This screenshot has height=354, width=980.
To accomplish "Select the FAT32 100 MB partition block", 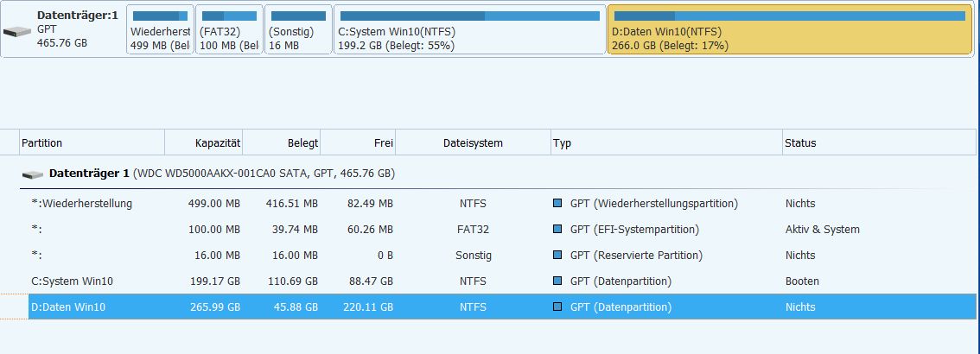I will (229, 30).
